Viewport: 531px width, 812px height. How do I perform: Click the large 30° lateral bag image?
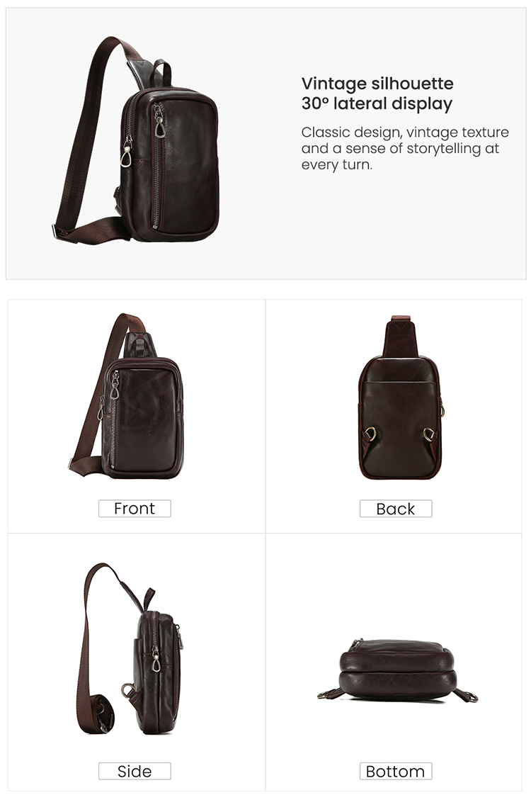coord(136,140)
